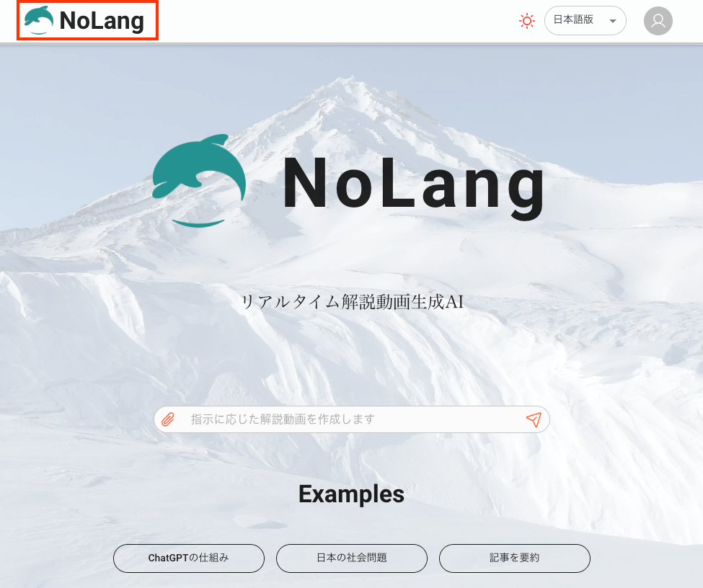Choose the 日本の社会問題 example
This screenshot has width=703, height=588.
click(x=352, y=558)
